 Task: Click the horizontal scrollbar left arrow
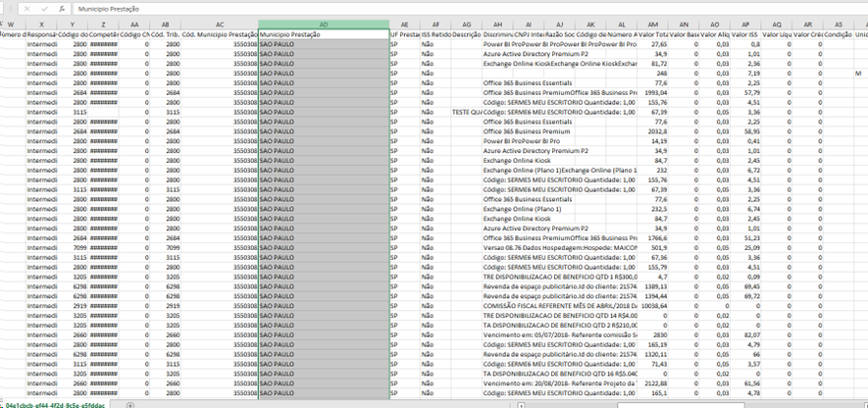tap(520, 405)
